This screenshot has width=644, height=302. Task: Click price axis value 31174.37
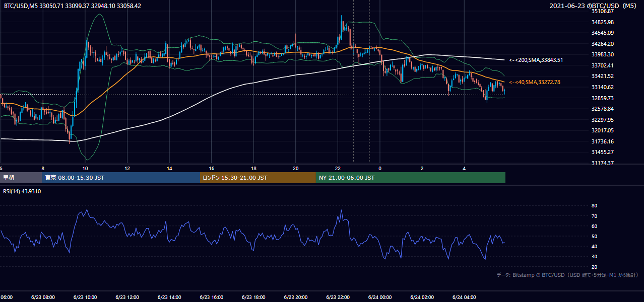[602, 163]
